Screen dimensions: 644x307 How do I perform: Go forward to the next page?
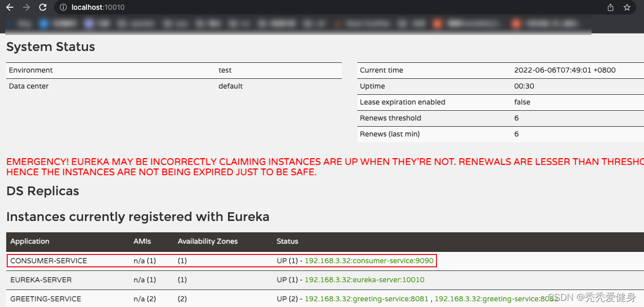[26, 7]
